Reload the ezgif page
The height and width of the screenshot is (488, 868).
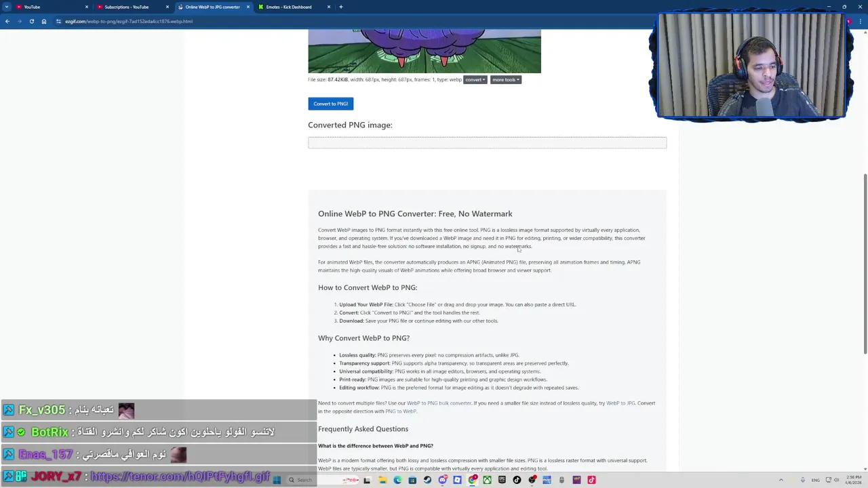(x=31, y=21)
